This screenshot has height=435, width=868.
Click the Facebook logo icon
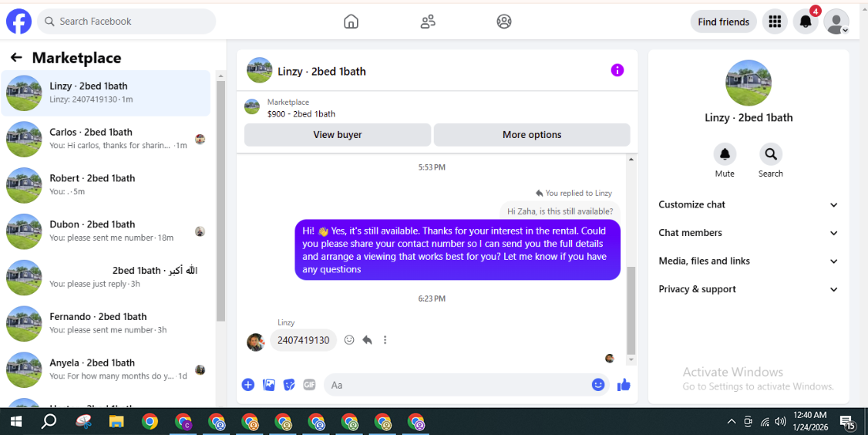pos(19,22)
